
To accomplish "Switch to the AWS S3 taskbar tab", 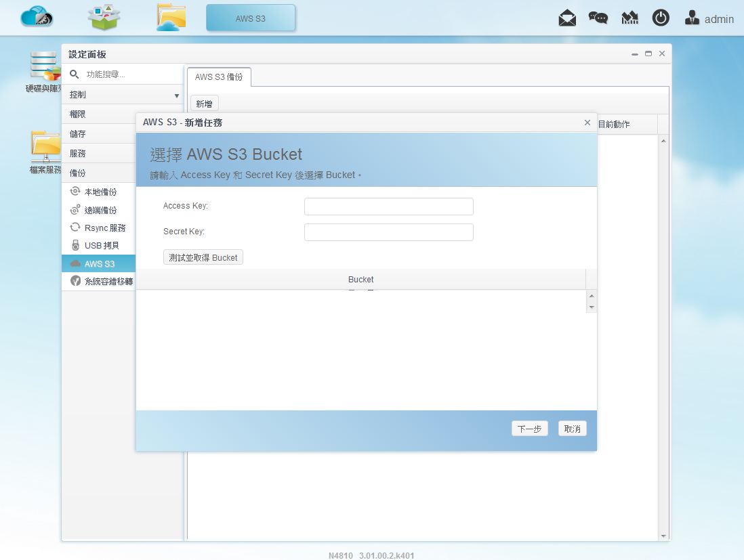I will pyautogui.click(x=251, y=18).
